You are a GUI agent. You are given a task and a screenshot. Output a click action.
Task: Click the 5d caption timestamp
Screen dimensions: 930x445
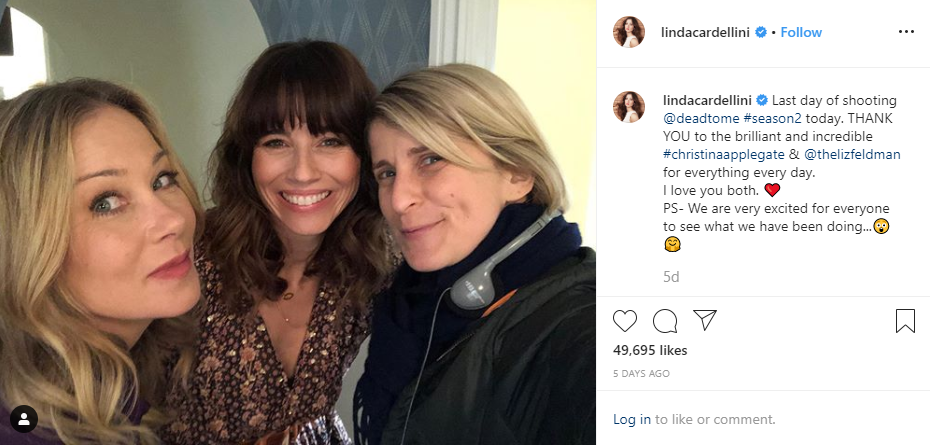coord(671,276)
